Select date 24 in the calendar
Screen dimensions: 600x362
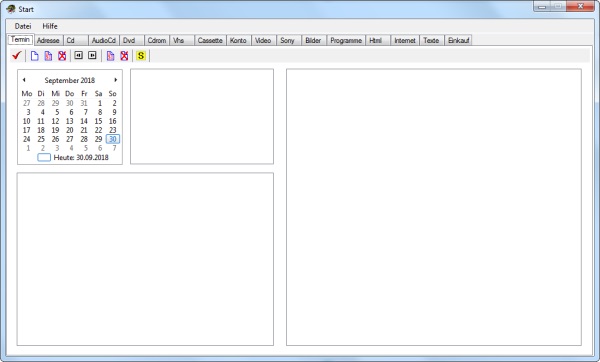[26, 139]
